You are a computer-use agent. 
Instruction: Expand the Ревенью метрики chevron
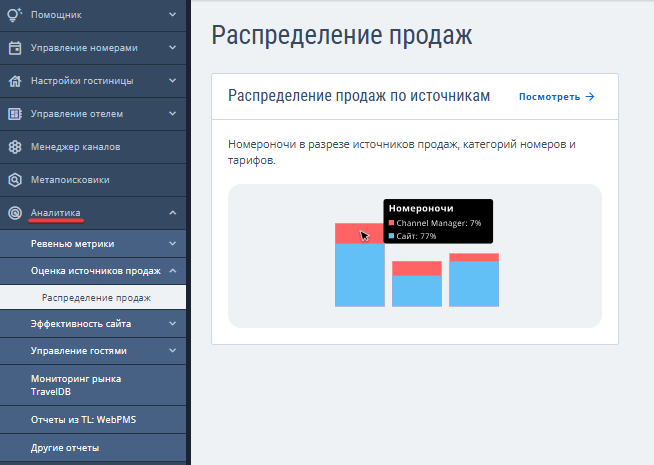pos(172,243)
